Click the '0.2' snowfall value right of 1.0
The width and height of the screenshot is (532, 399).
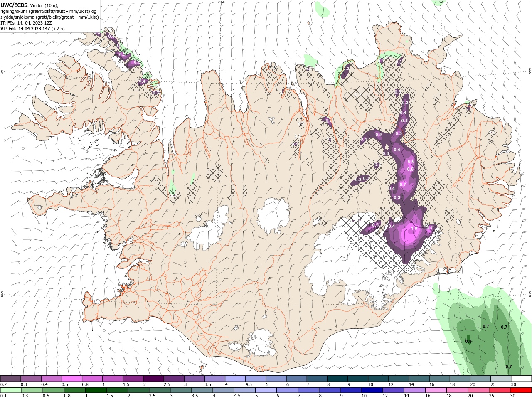pyautogui.click(x=430, y=228)
